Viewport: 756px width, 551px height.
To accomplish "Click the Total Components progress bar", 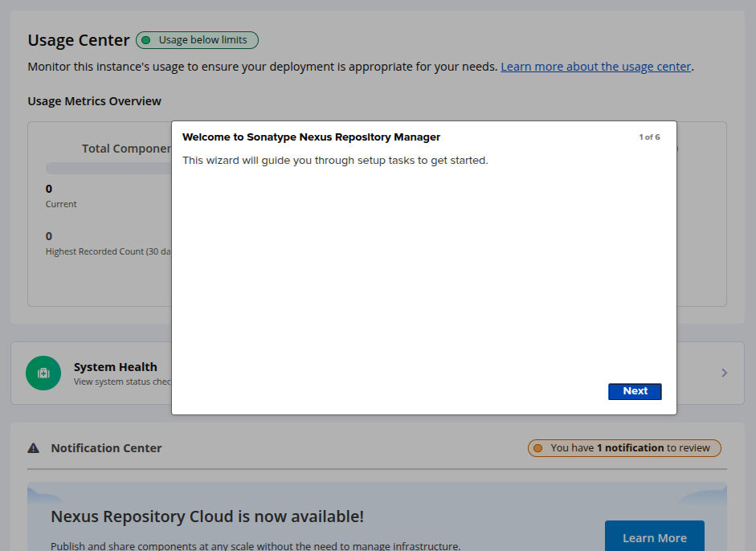I will 108,168.
